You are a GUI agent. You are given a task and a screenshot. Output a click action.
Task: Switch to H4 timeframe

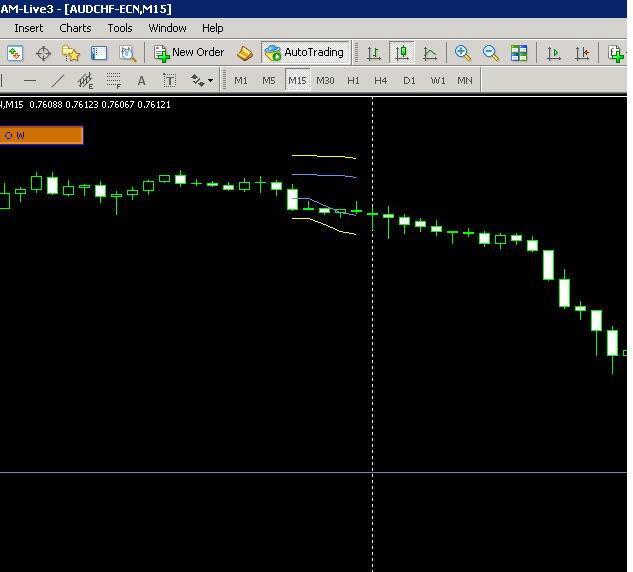[381, 81]
